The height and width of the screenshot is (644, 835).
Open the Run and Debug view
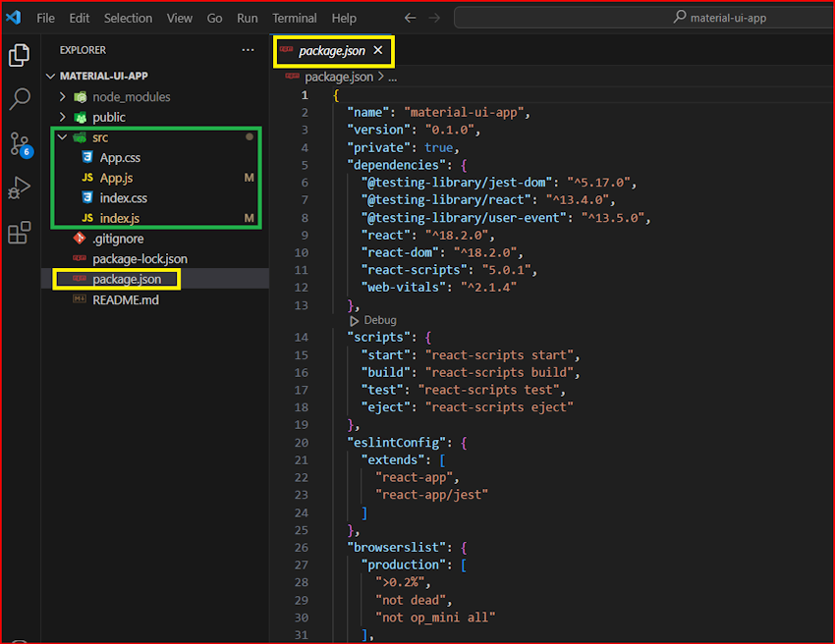pyautogui.click(x=19, y=188)
